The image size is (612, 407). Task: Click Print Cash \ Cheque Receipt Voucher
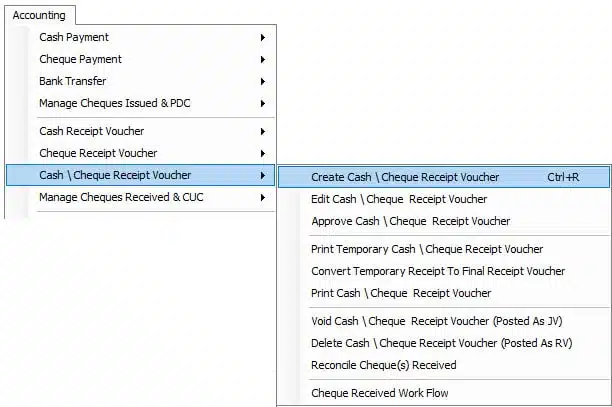444,293
